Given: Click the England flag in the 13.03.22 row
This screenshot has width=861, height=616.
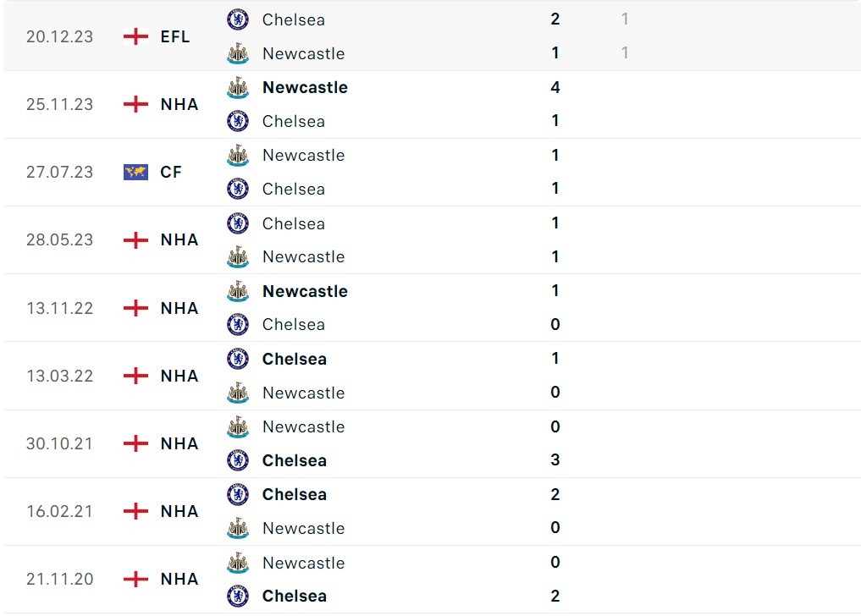Looking at the screenshot, I should [x=135, y=376].
